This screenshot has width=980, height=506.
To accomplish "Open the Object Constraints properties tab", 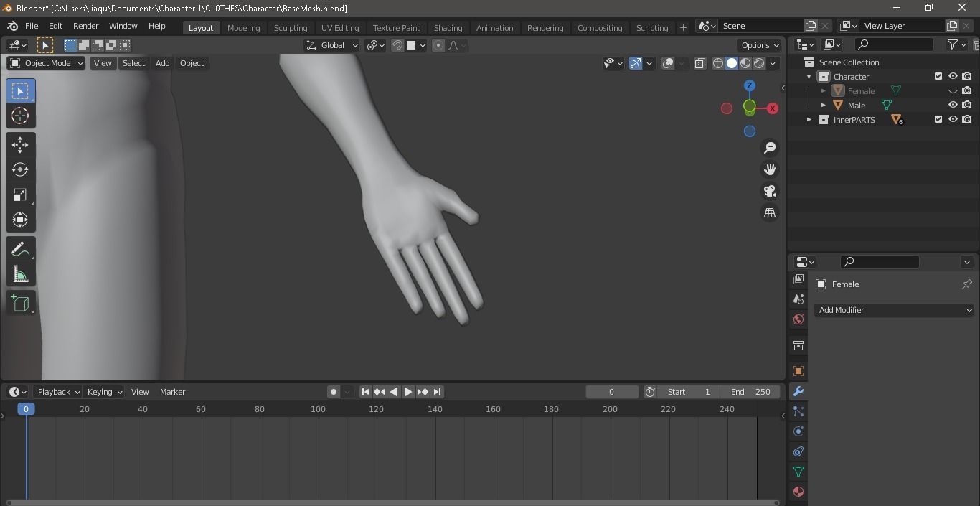I will tap(798, 451).
